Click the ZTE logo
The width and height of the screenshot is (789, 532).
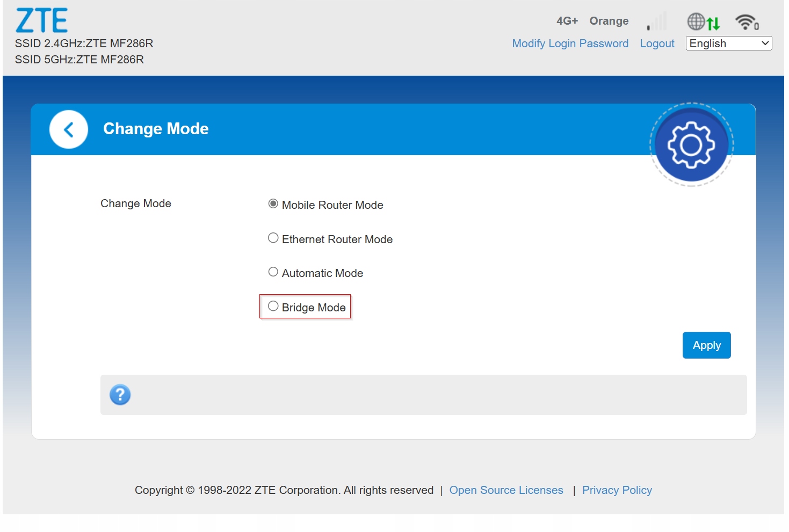coord(42,20)
